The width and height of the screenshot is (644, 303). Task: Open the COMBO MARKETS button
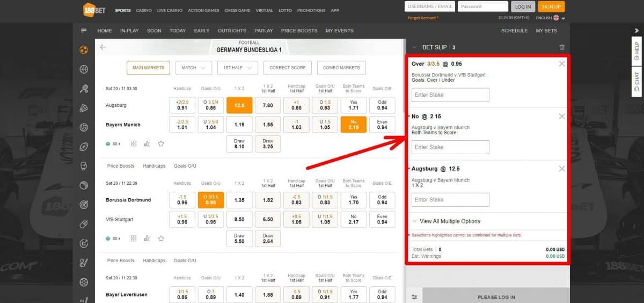pos(342,68)
